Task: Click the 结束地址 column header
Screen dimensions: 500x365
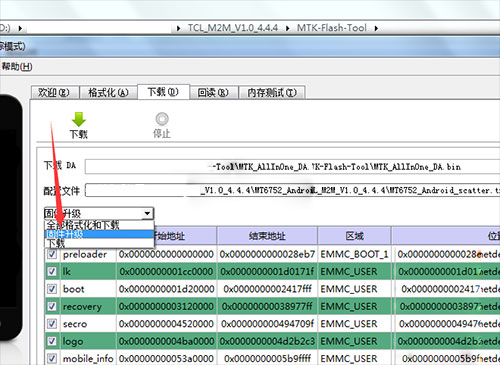Action: tap(267, 236)
